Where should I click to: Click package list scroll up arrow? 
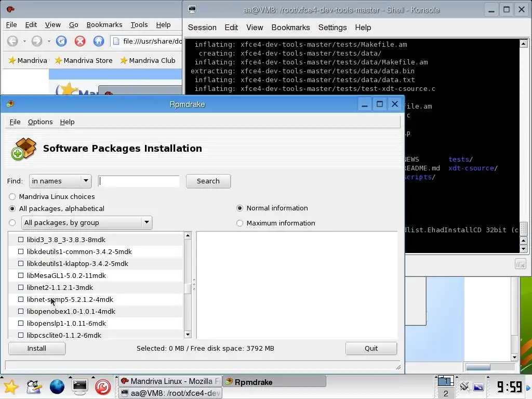tap(188, 235)
